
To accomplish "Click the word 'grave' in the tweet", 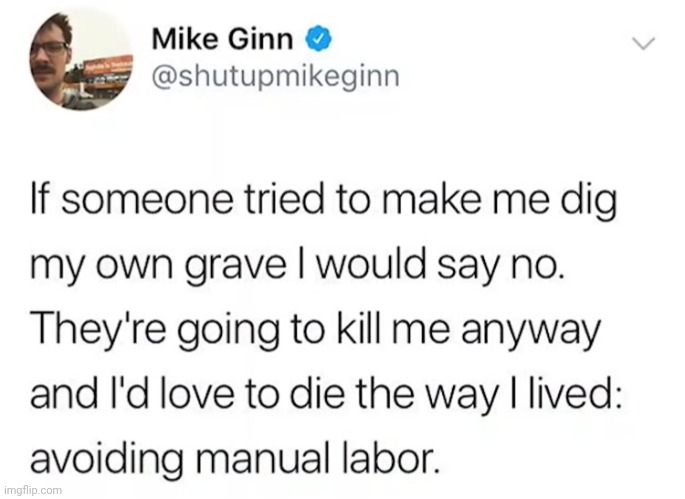I will click(x=235, y=268).
